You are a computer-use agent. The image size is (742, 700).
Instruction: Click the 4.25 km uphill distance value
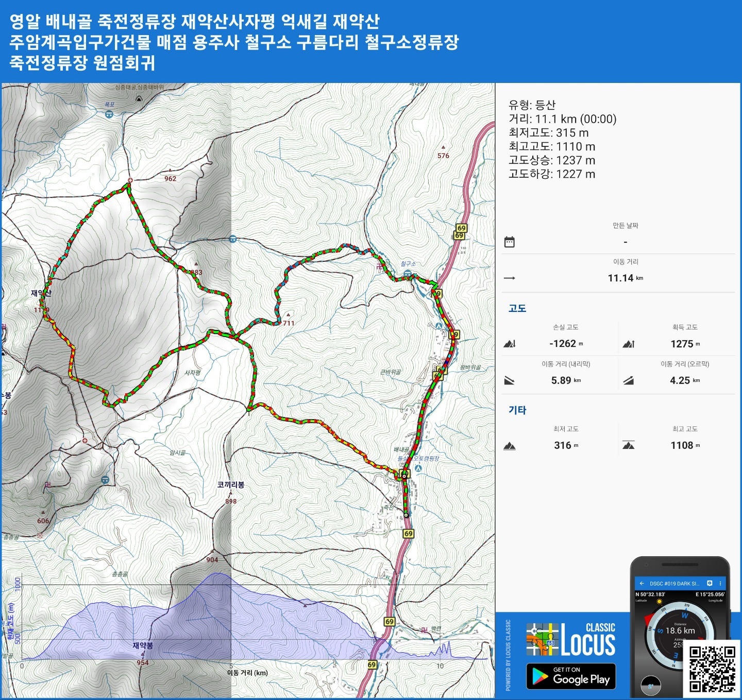coord(685,380)
